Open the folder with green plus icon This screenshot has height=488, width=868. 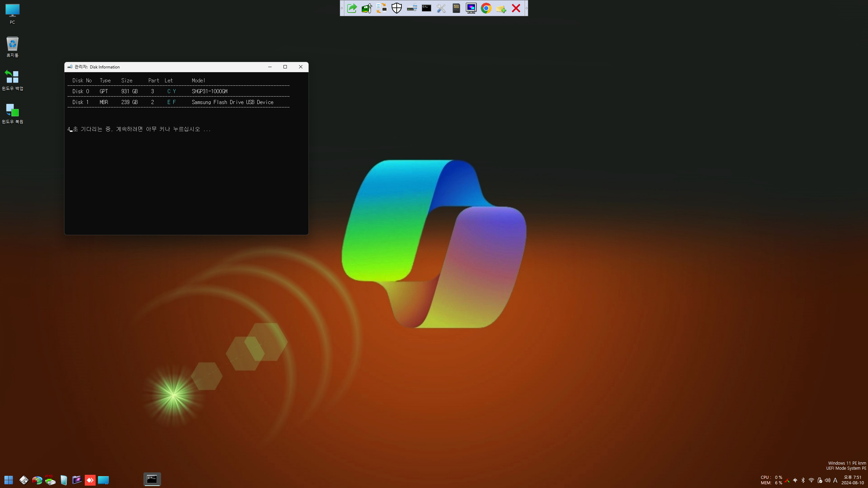(x=501, y=8)
